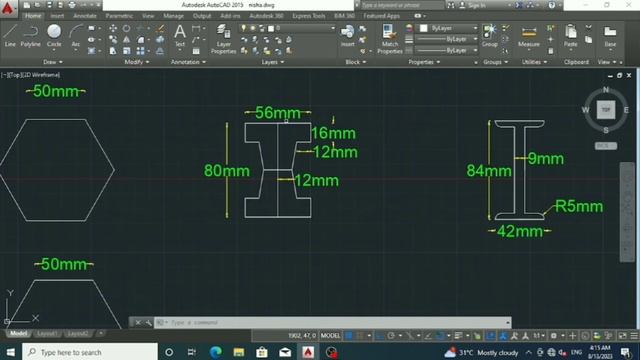Click the Paste icon
The width and height of the screenshot is (640, 360).
tap(571, 36)
